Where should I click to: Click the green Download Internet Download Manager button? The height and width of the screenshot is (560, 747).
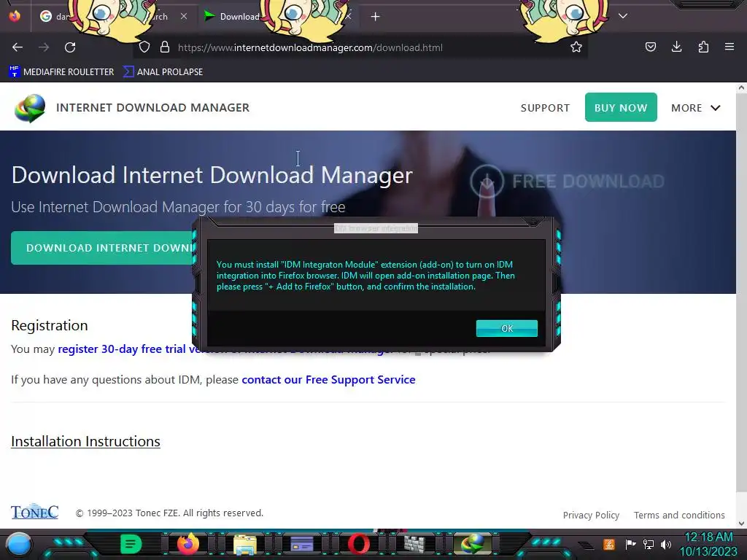click(102, 248)
